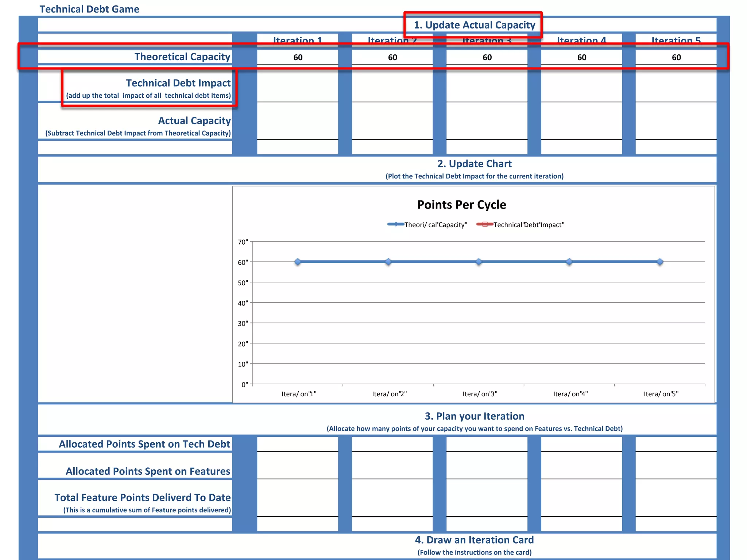Image resolution: width=747 pixels, height=560 pixels.
Task: Select Theoretical Capacity value for Iteration 3
Action: point(487,57)
